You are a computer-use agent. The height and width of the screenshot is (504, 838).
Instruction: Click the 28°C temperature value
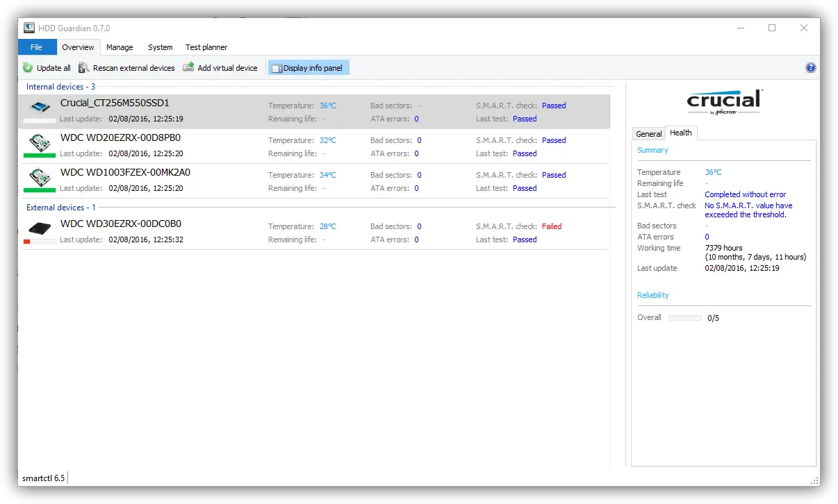click(x=328, y=226)
